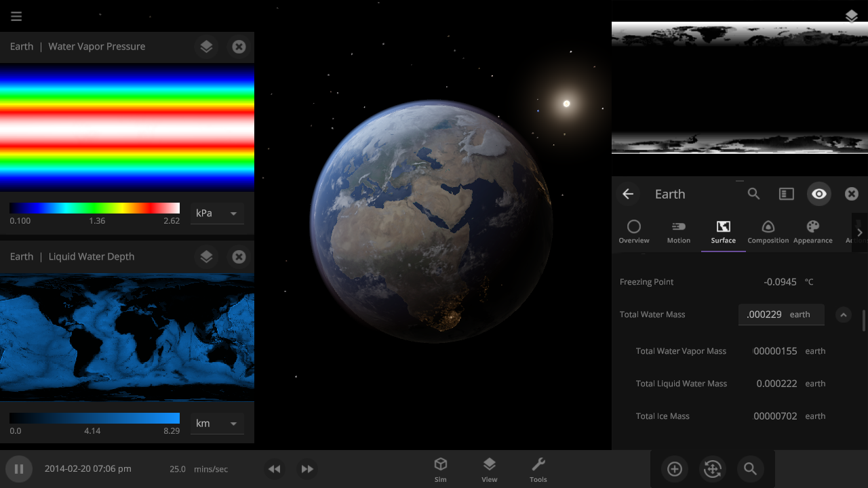Image resolution: width=868 pixels, height=488 pixels.
Task: Switch to the Motion tab
Action: pos(678,232)
